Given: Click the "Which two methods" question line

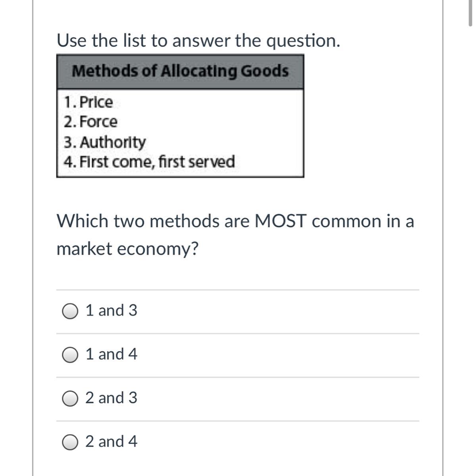Looking at the screenshot, I should click(235, 221).
